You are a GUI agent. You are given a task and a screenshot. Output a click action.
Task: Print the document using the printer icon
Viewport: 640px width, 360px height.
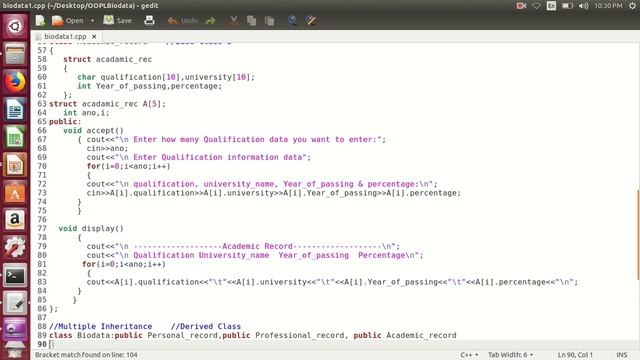coord(149,20)
